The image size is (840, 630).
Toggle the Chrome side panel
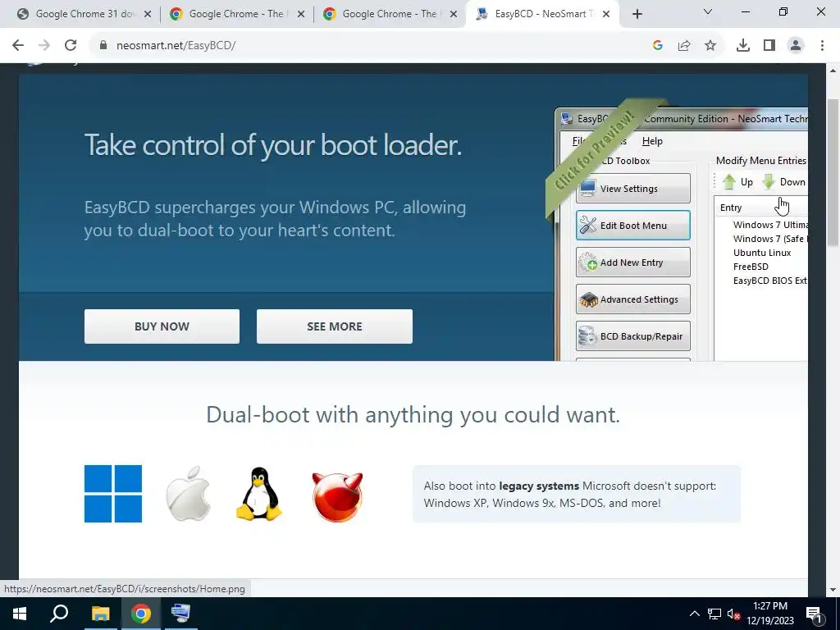pos(769,46)
